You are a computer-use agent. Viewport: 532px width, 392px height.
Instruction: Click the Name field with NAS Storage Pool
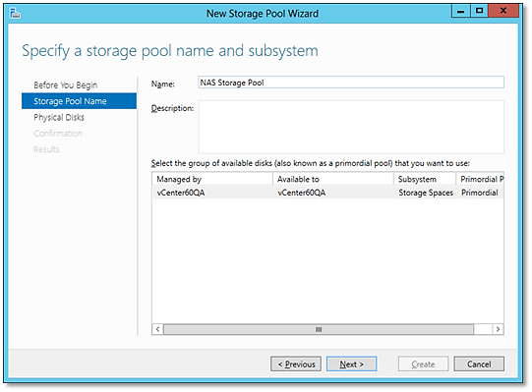tap(351, 83)
